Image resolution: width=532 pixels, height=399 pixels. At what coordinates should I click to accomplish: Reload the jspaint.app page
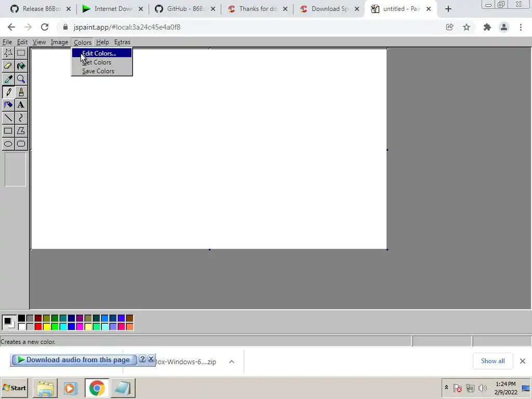pyautogui.click(x=45, y=27)
